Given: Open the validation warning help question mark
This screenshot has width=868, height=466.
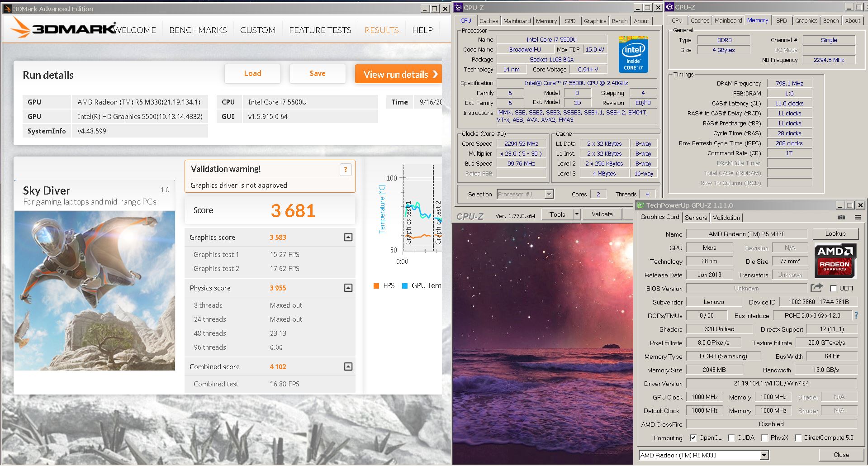Looking at the screenshot, I should tap(346, 170).
